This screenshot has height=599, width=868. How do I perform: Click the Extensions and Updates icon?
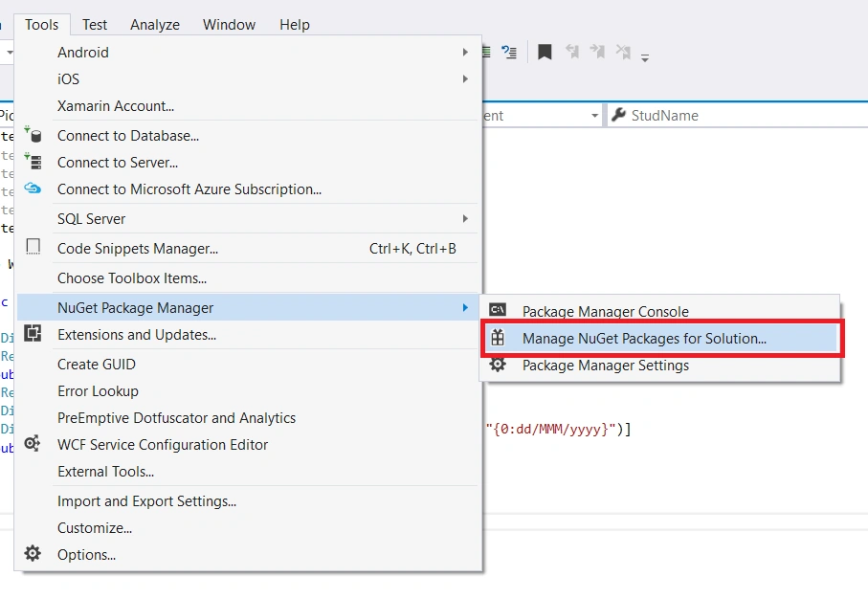click(33, 333)
